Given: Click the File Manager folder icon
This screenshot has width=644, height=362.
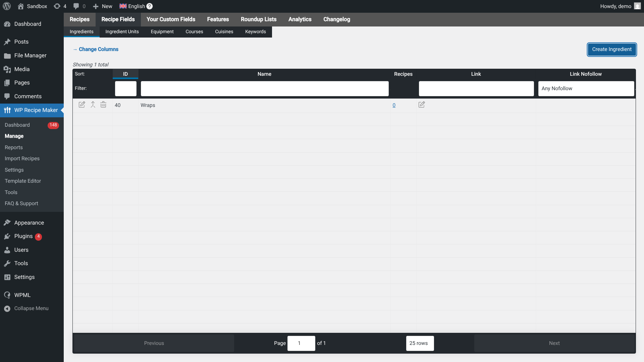Looking at the screenshot, I should point(7,55).
